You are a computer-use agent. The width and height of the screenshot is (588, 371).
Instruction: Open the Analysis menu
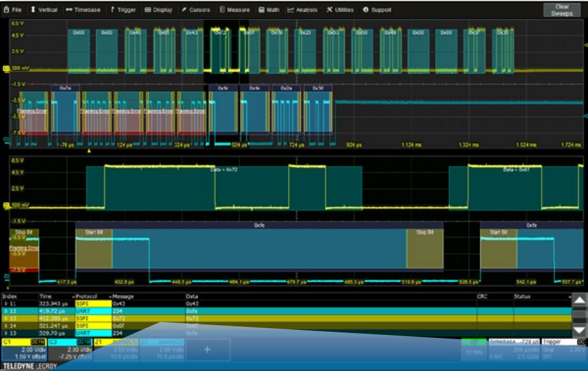pos(303,10)
